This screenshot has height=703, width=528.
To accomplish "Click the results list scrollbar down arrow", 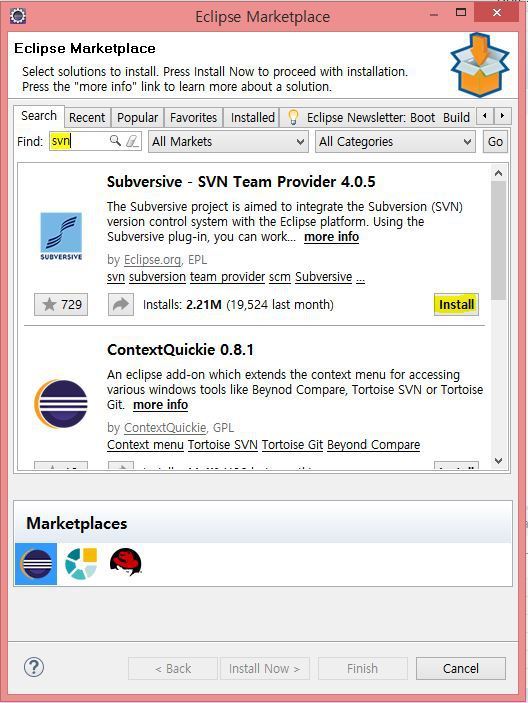I will 498,460.
